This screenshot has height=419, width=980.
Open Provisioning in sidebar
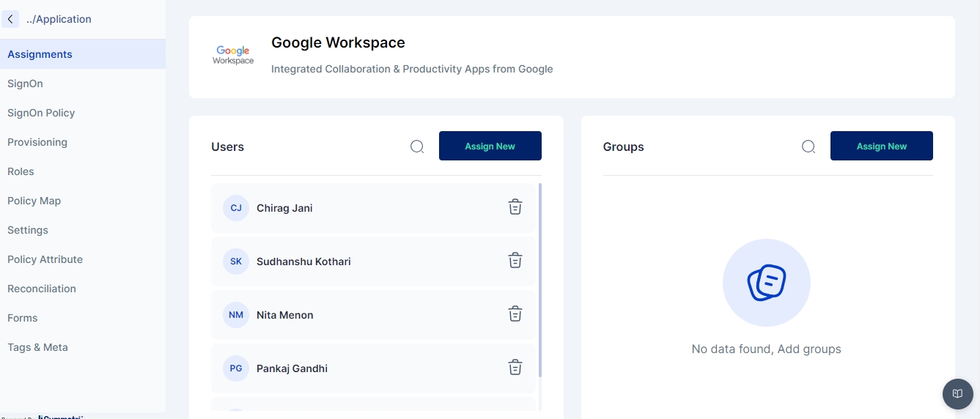(37, 142)
